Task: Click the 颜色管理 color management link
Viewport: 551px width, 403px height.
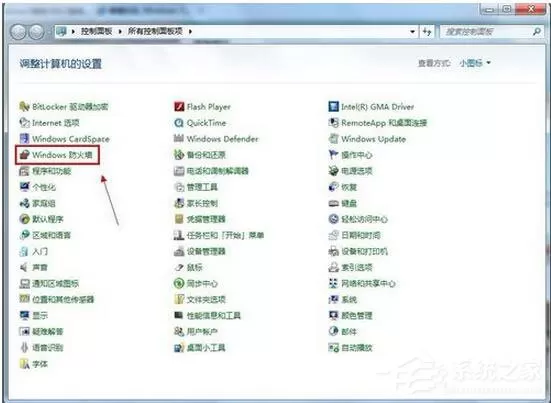Action: (357, 316)
